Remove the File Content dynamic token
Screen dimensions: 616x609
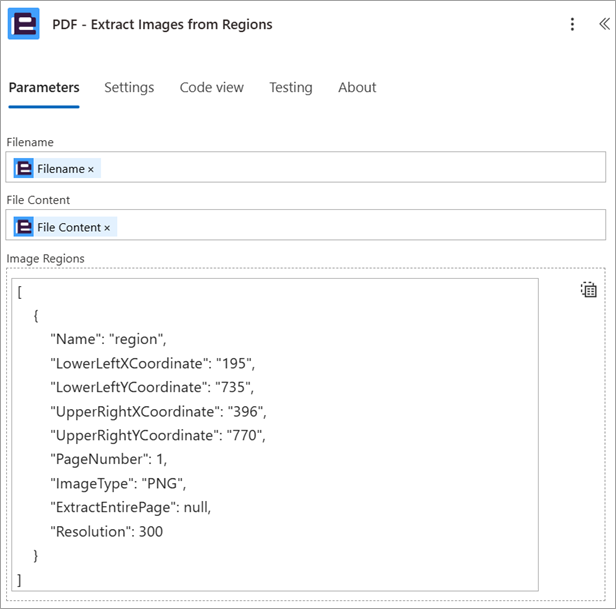tap(107, 228)
